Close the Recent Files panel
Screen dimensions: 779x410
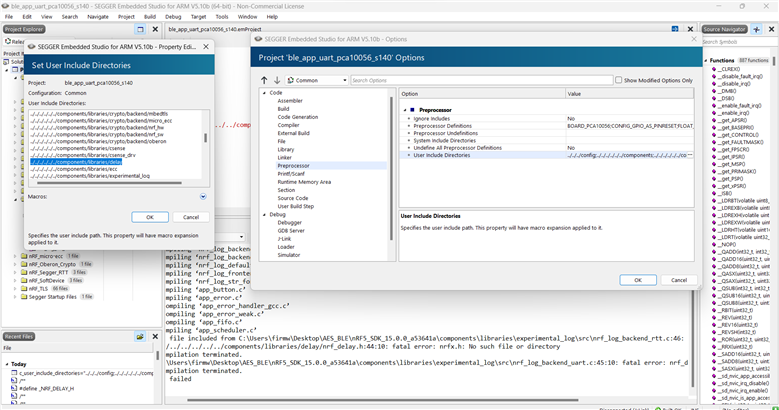coord(155,336)
